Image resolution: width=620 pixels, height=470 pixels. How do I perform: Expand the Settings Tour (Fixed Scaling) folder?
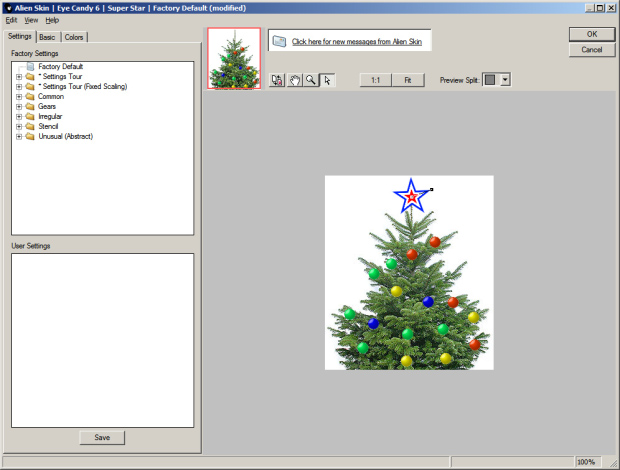(19, 87)
